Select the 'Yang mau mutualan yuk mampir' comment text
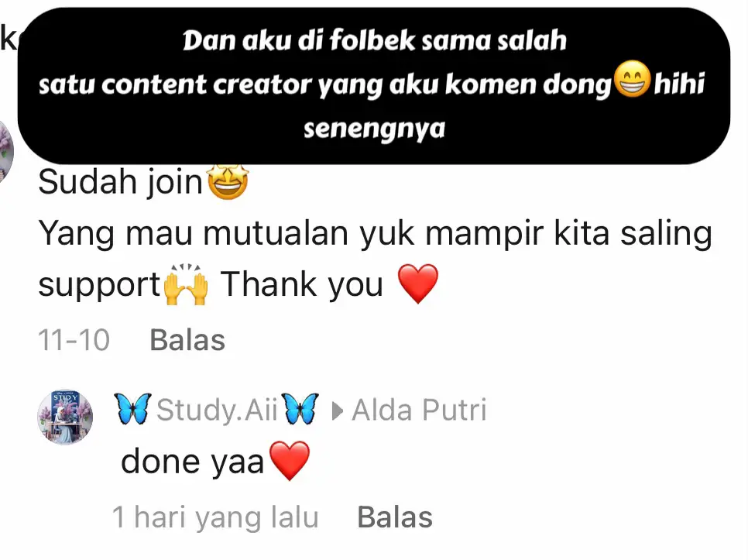 pyautogui.click(x=375, y=259)
